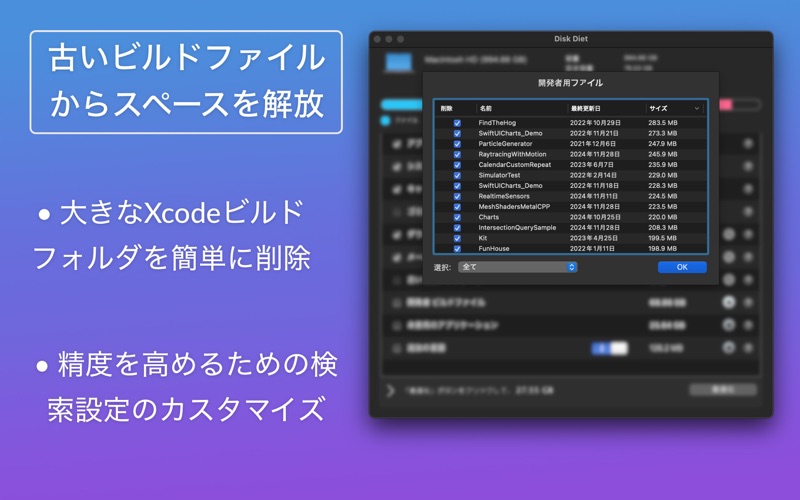Click the blue segmented control in main window
The width and height of the screenshot is (800, 500).
pos(609,348)
